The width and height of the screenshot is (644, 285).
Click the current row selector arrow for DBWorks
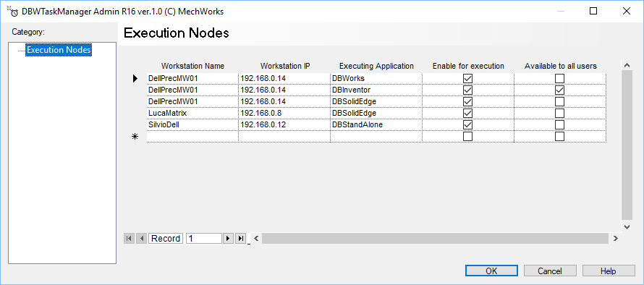click(135, 78)
